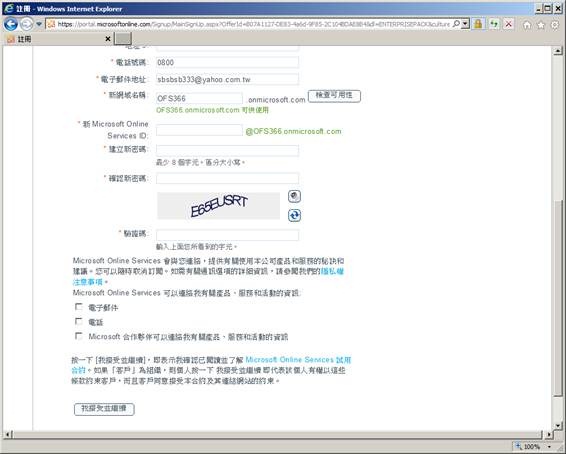Open the recent pages dropdown arrow
The width and height of the screenshot is (566, 454).
pyautogui.click(x=39, y=24)
